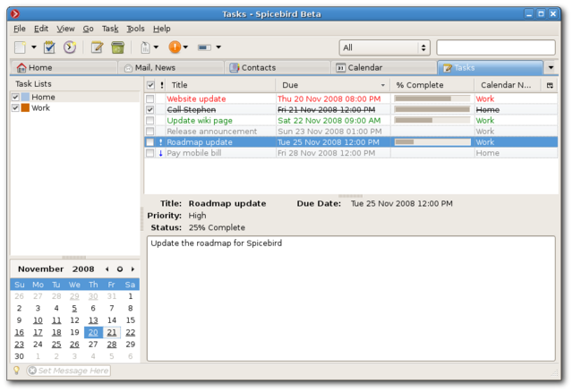This screenshot has width=573, height=392.
Task: Sort by the Due column header
Action: [333, 85]
